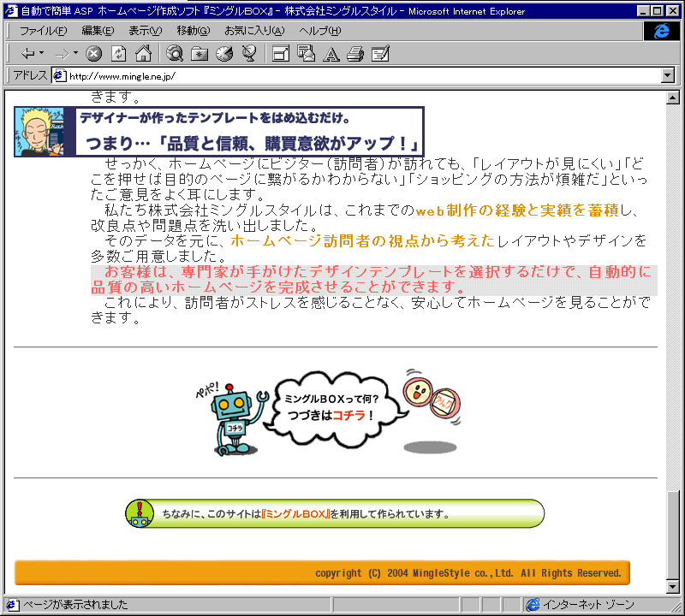Screen dimensions: 685x616
Task: Click the vertical scrollbar down arrow
Action: point(673,587)
